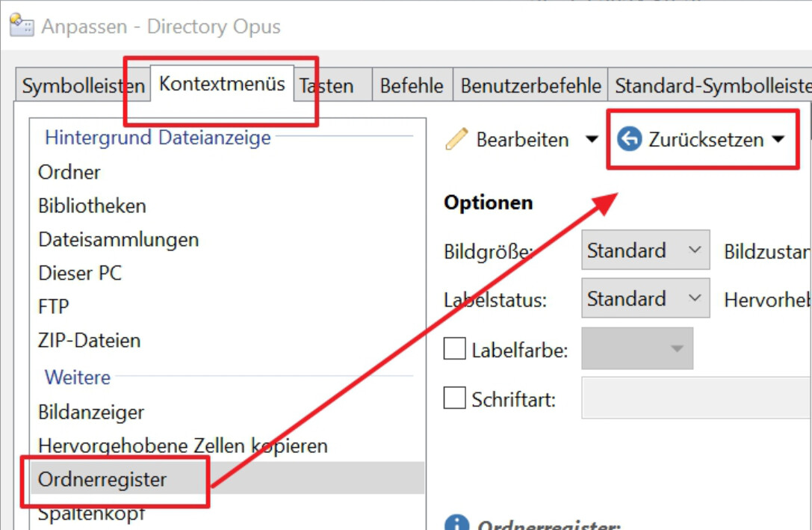Viewport: 812px width, 530px height.
Task: Click the Hintergrund Dateianzeige group header
Action: click(158, 138)
